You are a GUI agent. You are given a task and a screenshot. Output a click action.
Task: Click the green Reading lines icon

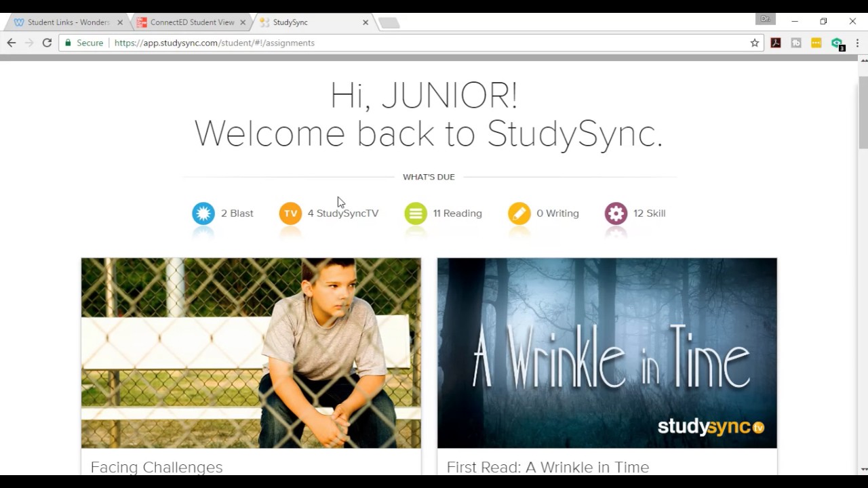(416, 213)
